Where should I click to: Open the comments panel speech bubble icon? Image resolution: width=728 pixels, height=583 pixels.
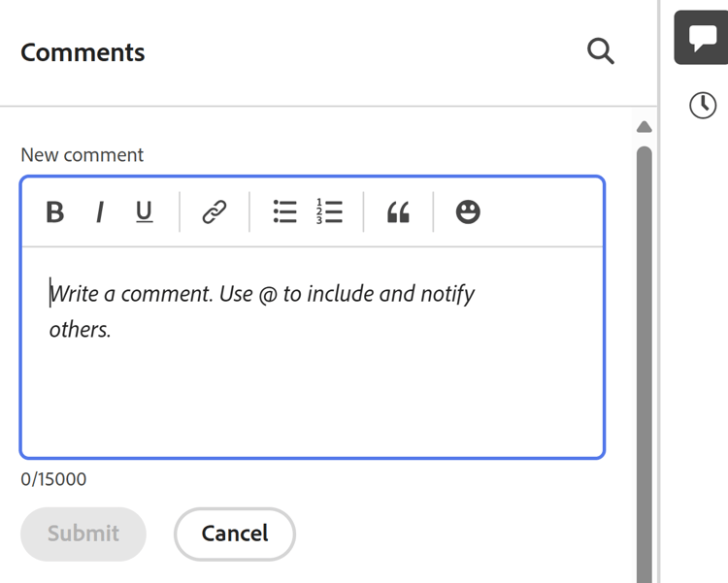(x=702, y=38)
